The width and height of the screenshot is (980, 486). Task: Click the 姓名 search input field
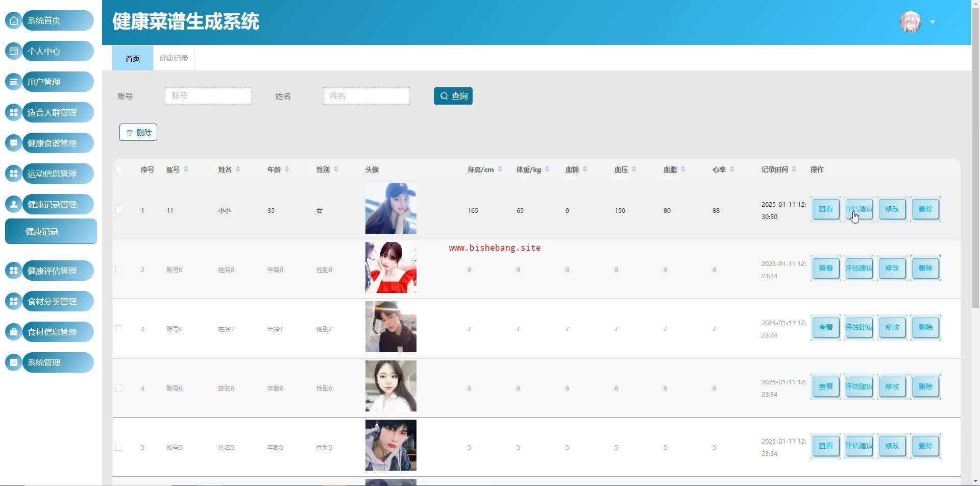(x=366, y=96)
